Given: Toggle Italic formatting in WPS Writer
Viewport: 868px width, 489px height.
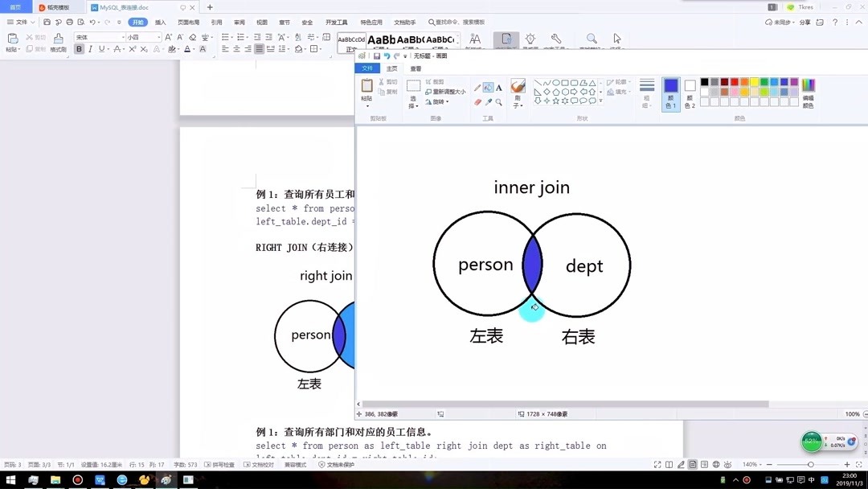Looking at the screenshot, I should click(x=89, y=48).
